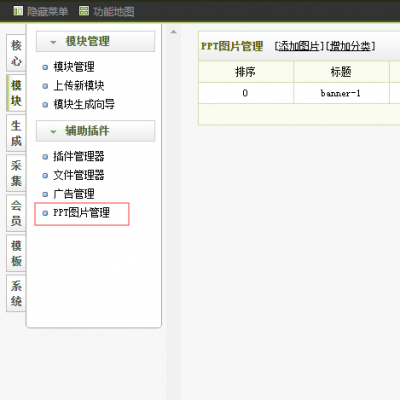Open 广告管理 menu item
The image size is (400, 400).
pos(74,194)
